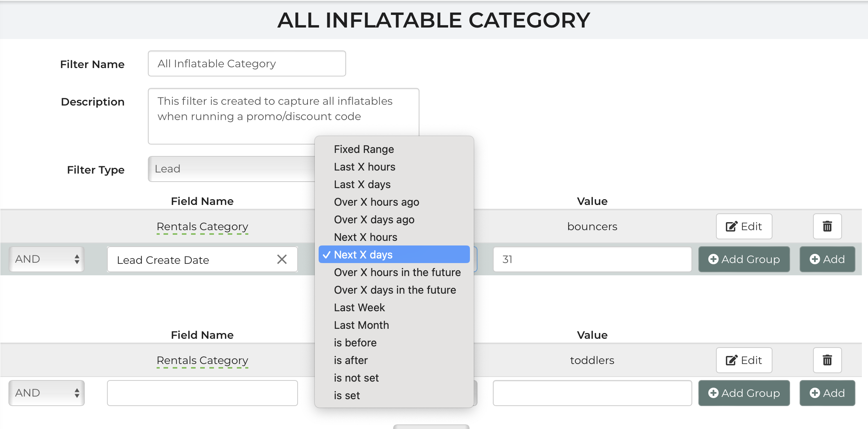868x429 pixels.
Task: Click Rentals Category link in toddlers row
Action: 202,361
